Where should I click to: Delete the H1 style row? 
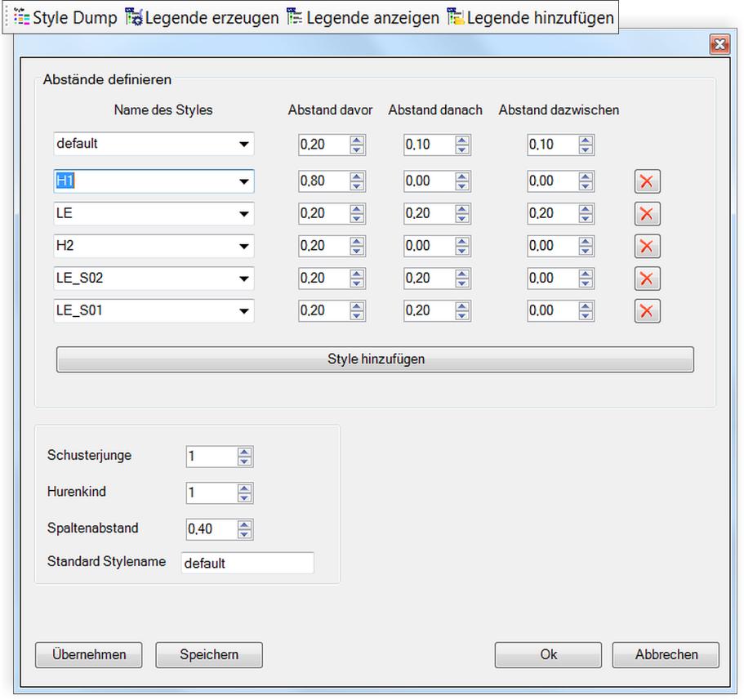[647, 181]
